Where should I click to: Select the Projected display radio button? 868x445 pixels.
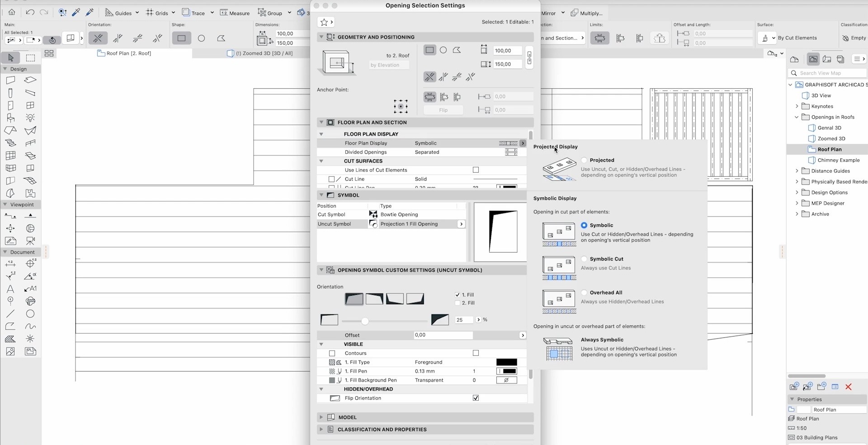[x=584, y=160]
